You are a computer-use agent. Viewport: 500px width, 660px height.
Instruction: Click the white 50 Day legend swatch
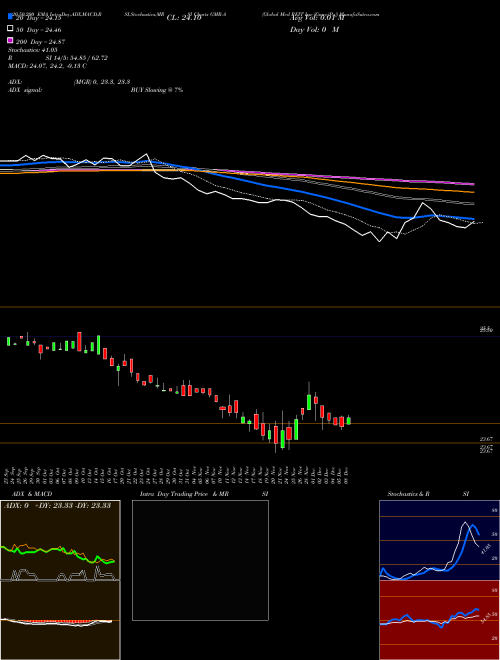[10, 28]
